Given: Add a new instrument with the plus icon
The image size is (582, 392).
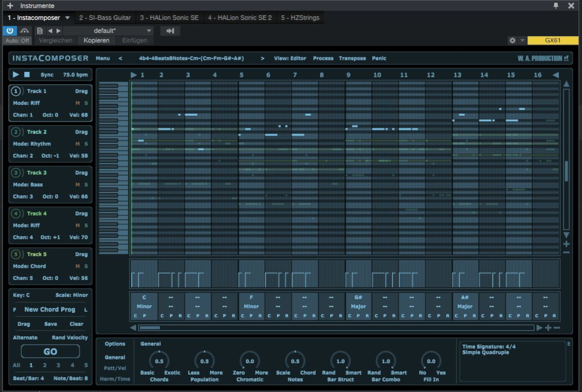Looking at the screenshot, I should [x=10, y=6].
